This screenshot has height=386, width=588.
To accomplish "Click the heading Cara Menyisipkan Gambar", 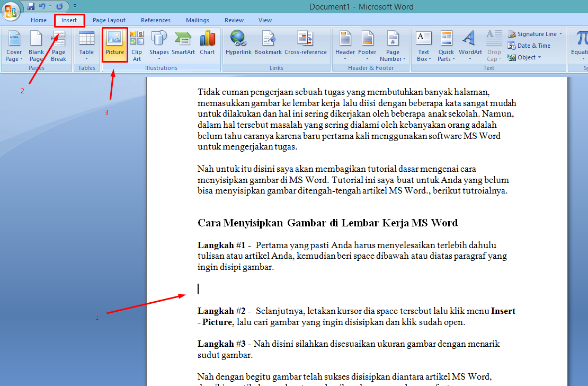I will click(x=327, y=223).
